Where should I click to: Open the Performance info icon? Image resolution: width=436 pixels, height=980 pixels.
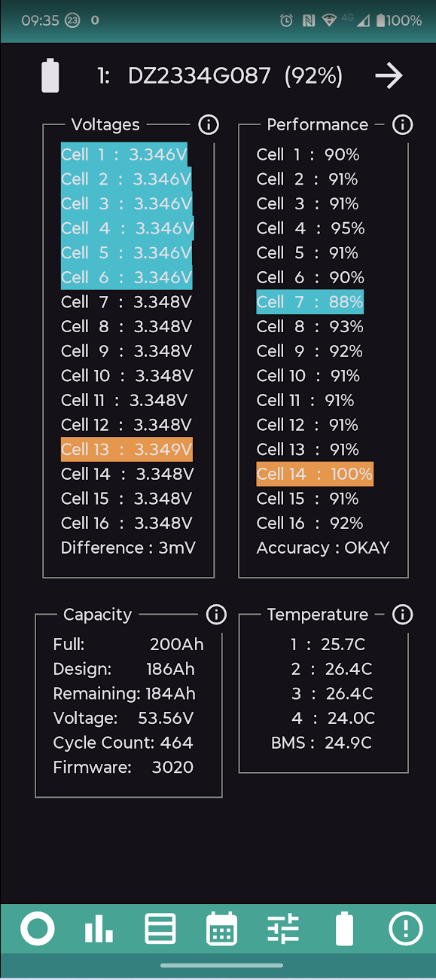403,125
